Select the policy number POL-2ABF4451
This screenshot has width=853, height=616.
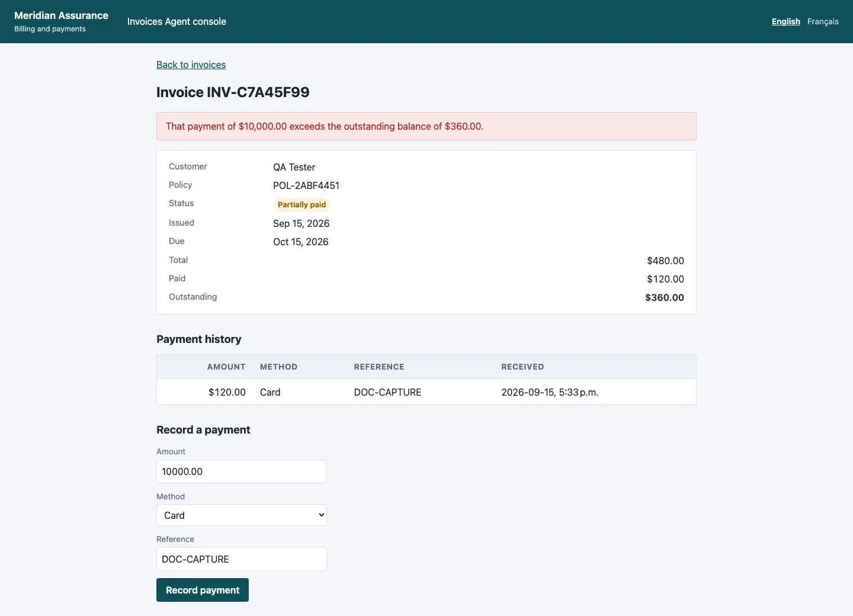tap(306, 185)
